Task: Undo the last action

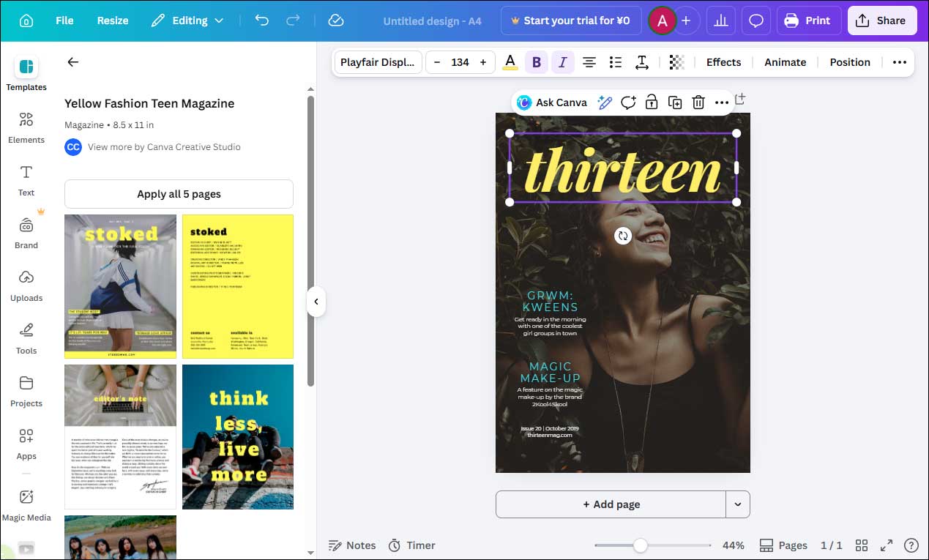Action: [261, 20]
